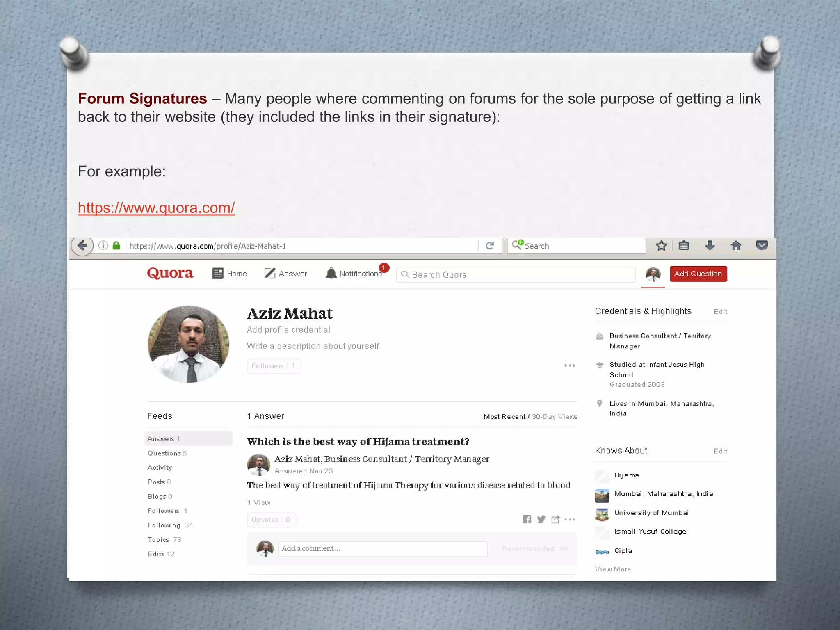
Task: Click the Cipla logo icon
Action: click(602, 552)
